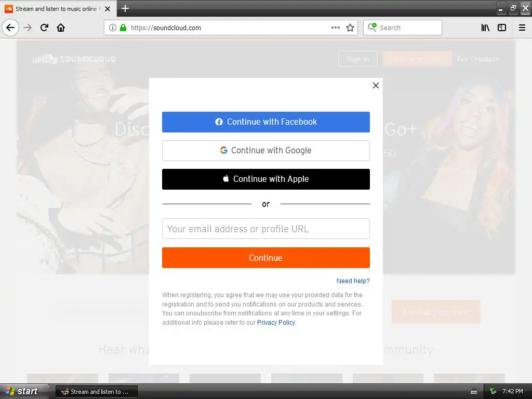Click the dimmed For Creators link
This screenshot has height=399, width=532.
pos(478,59)
